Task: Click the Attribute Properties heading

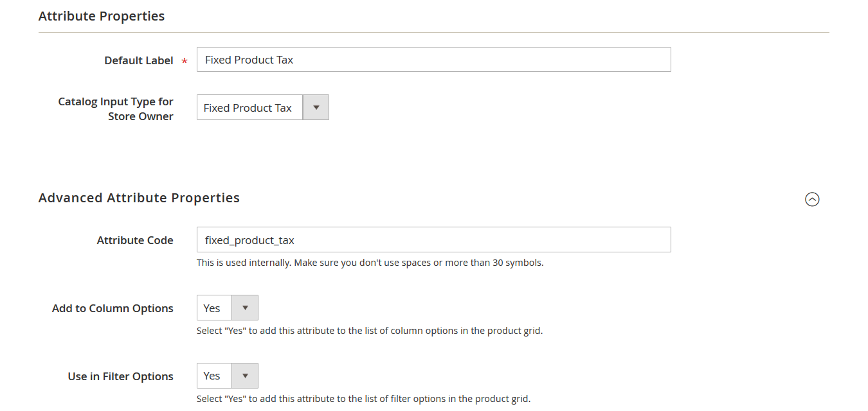Action: click(x=102, y=16)
